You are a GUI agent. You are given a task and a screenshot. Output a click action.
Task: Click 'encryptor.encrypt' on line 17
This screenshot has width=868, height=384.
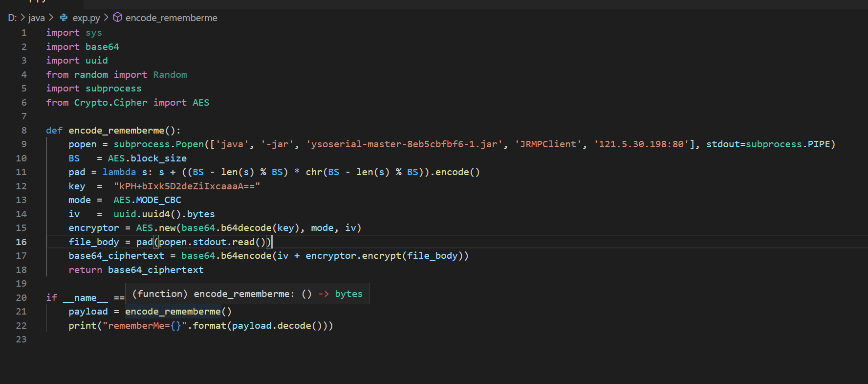point(353,256)
